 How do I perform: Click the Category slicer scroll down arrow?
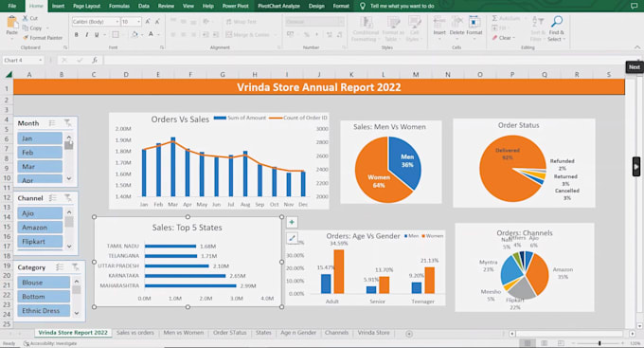(x=77, y=313)
